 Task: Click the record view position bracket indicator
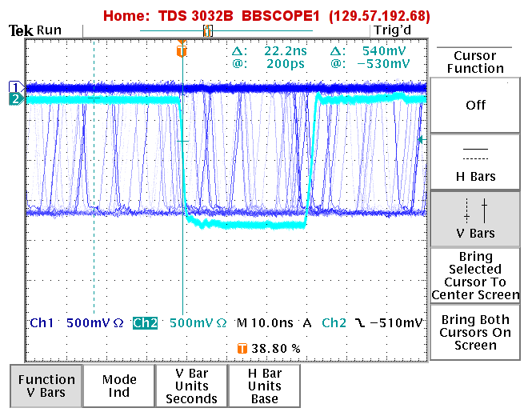pyautogui.click(x=208, y=31)
